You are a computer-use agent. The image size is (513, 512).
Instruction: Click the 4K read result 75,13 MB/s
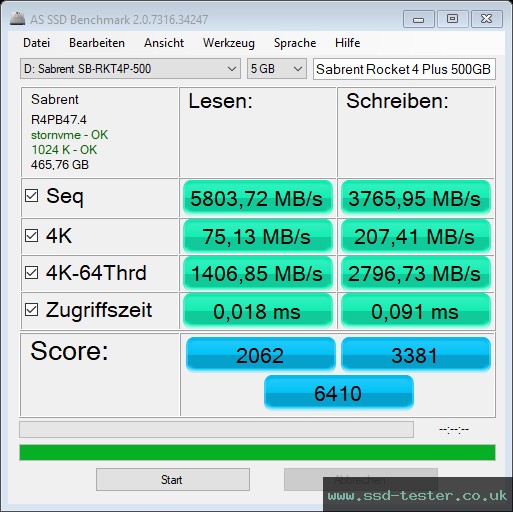(x=258, y=236)
